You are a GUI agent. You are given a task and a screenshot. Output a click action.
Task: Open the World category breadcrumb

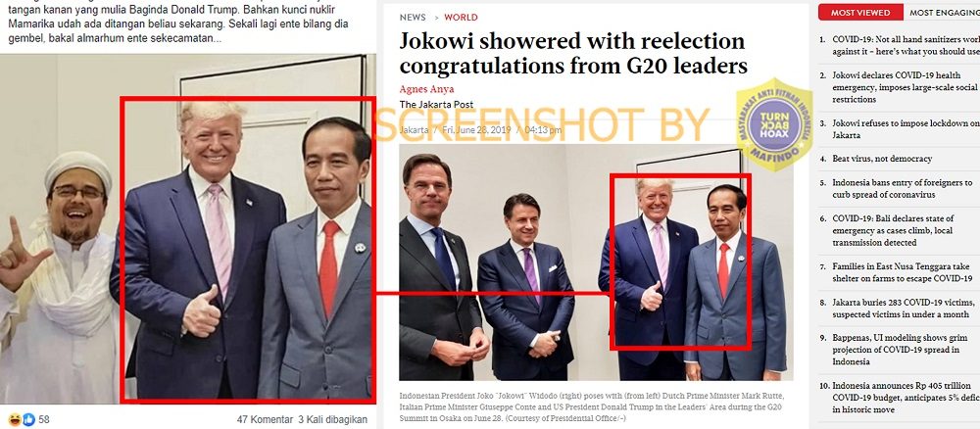[461, 18]
